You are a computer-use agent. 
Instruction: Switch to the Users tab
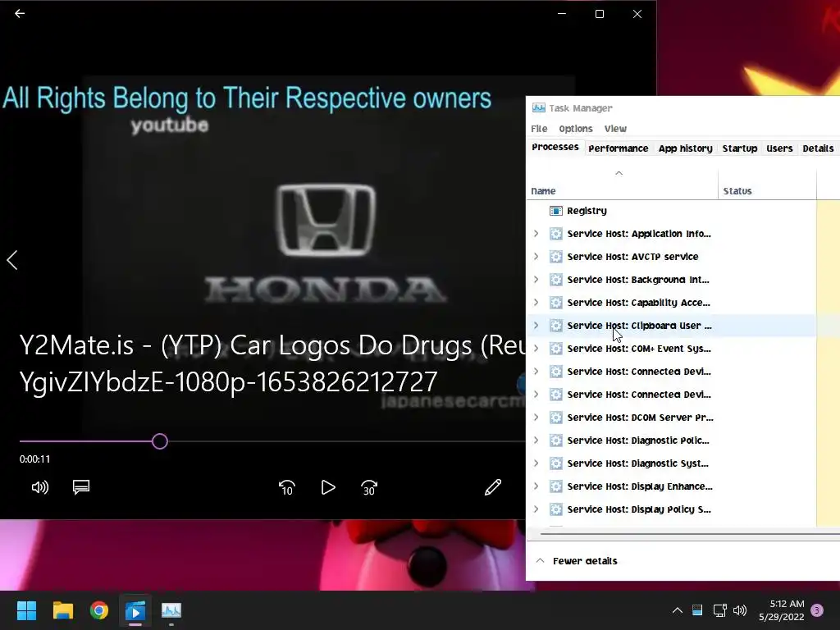click(779, 148)
